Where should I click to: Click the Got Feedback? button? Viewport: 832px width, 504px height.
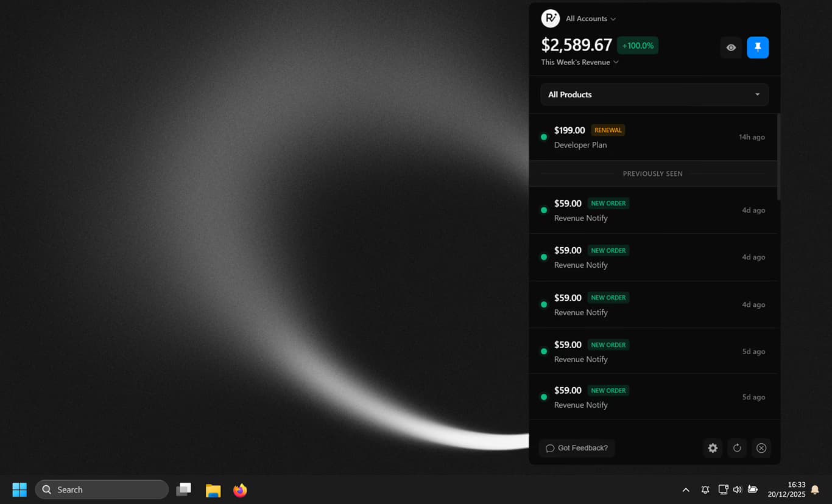(x=576, y=448)
